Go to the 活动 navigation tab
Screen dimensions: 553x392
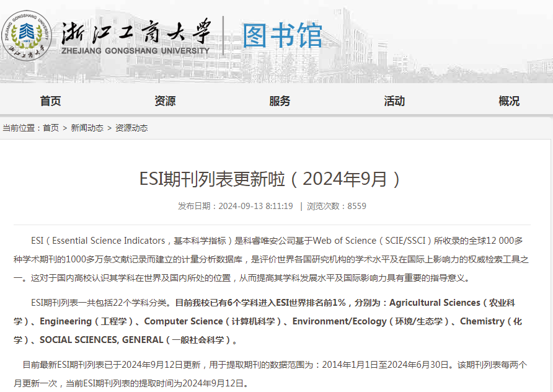coord(394,101)
